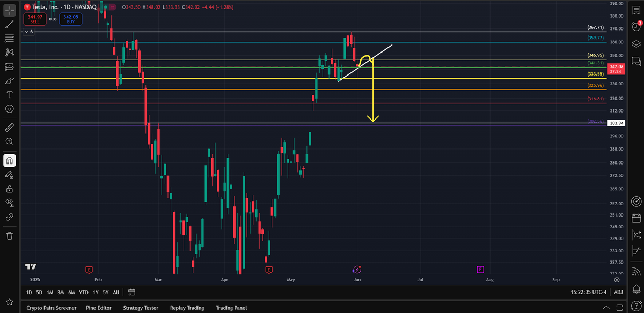Open the Trading Panel tab
644x313 pixels.
tap(231, 308)
